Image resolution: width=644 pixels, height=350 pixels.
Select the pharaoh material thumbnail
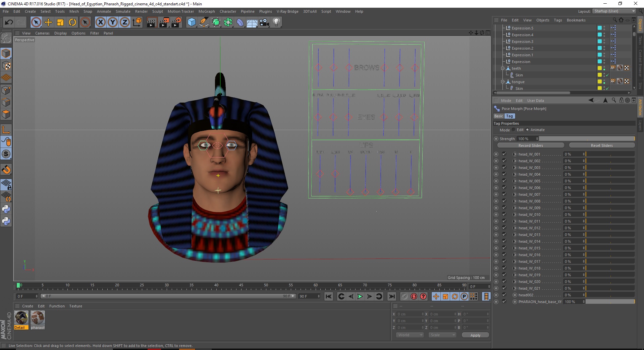pyautogui.click(x=38, y=320)
